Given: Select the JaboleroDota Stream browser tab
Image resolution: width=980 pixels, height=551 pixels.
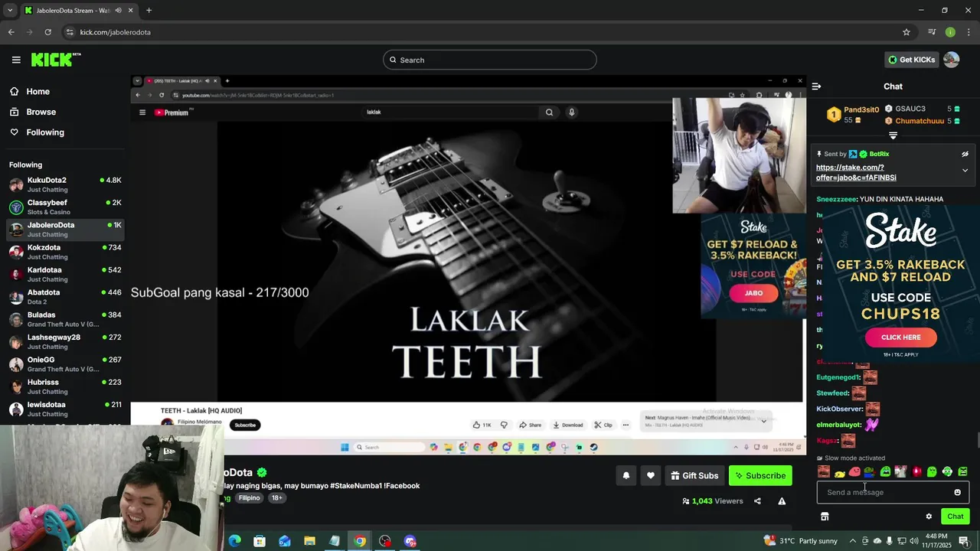Looking at the screenshot, I should coord(78,10).
